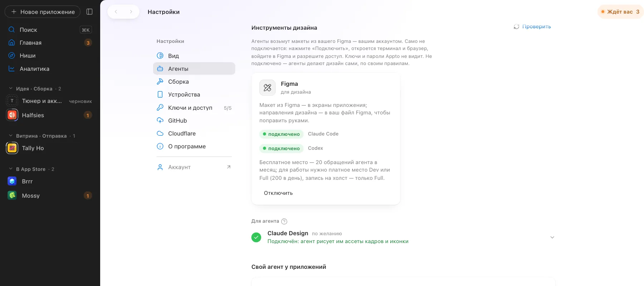Open the Ждёт вас notifications badge
The height and width of the screenshot is (286, 644).
coord(620,12)
